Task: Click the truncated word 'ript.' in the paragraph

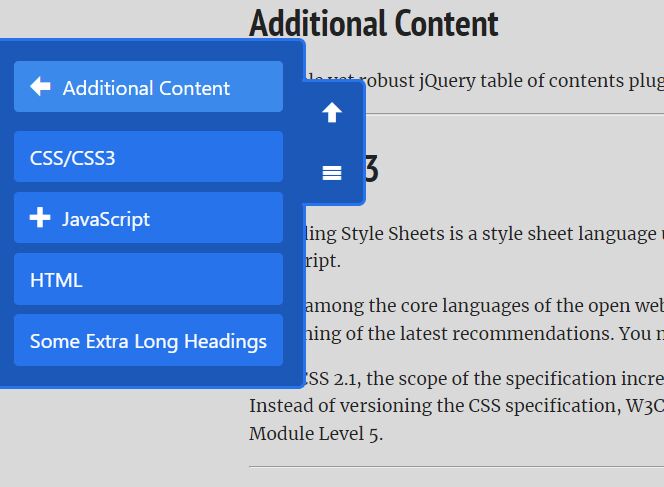Action: [x=323, y=261]
